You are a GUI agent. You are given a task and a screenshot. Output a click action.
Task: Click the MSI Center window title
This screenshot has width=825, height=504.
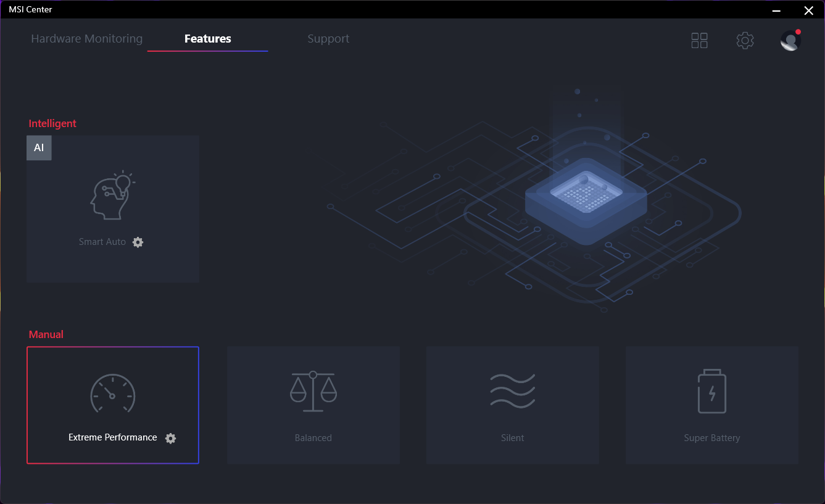30,9
